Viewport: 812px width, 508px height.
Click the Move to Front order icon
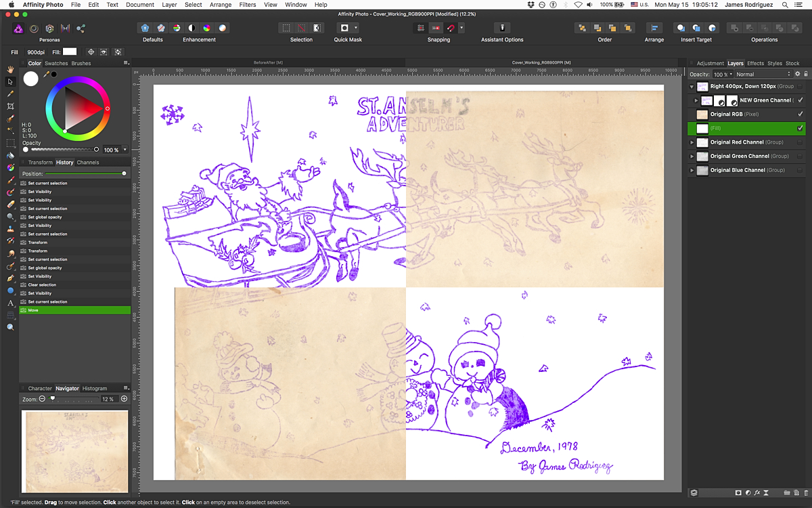click(x=628, y=28)
